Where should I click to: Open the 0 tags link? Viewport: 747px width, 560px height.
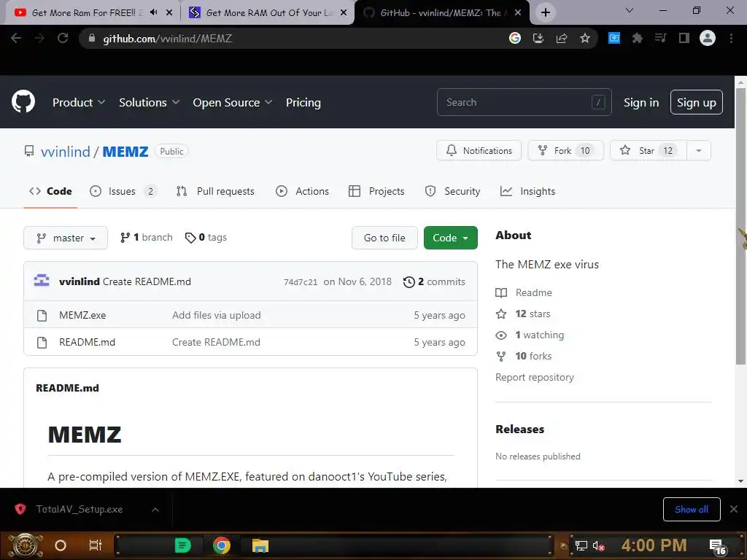206,237
